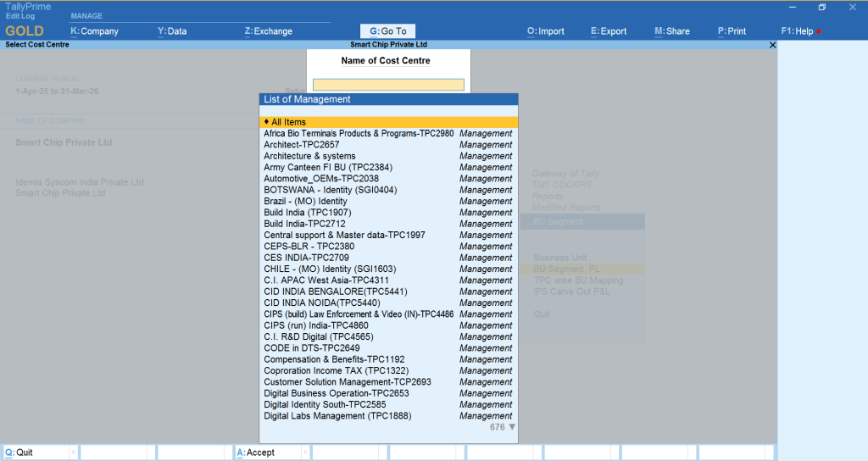Open F1: Help
This screenshot has width=868, height=461.
coord(797,31)
